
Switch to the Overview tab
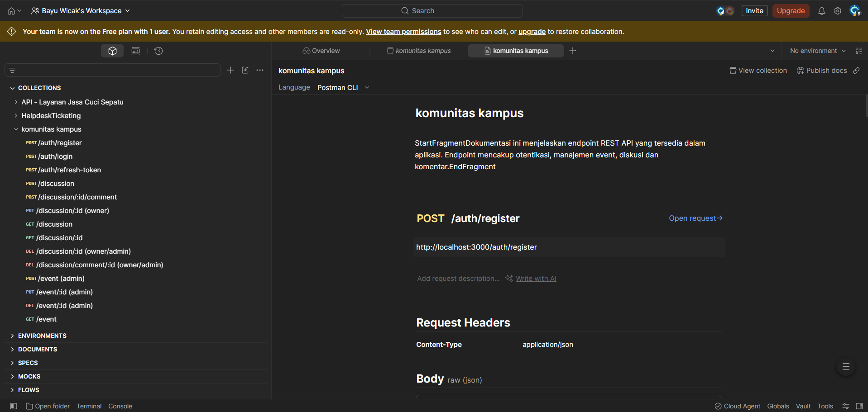[x=321, y=51]
